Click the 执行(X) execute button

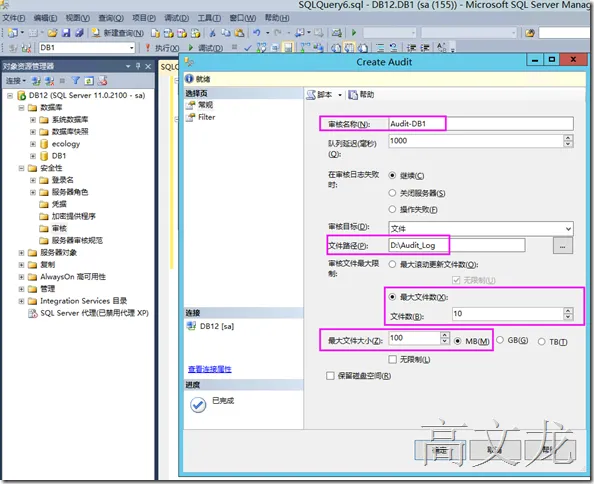pos(162,48)
